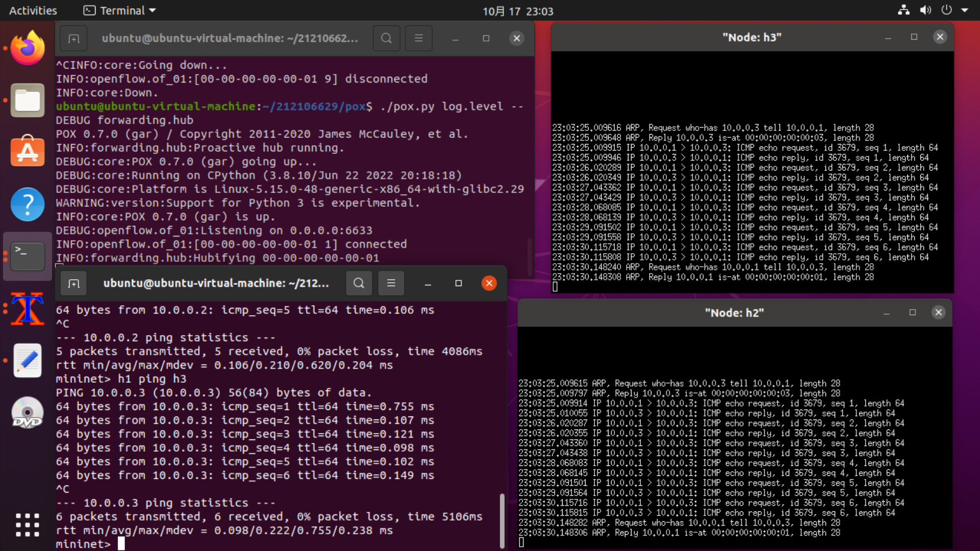The image size is (980, 551).
Task: Add a new tab in the front mininet terminal
Action: pyautogui.click(x=74, y=284)
